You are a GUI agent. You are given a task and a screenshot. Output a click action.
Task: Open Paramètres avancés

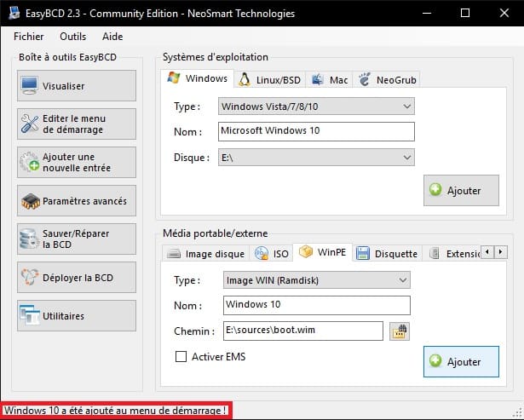pyautogui.click(x=77, y=201)
